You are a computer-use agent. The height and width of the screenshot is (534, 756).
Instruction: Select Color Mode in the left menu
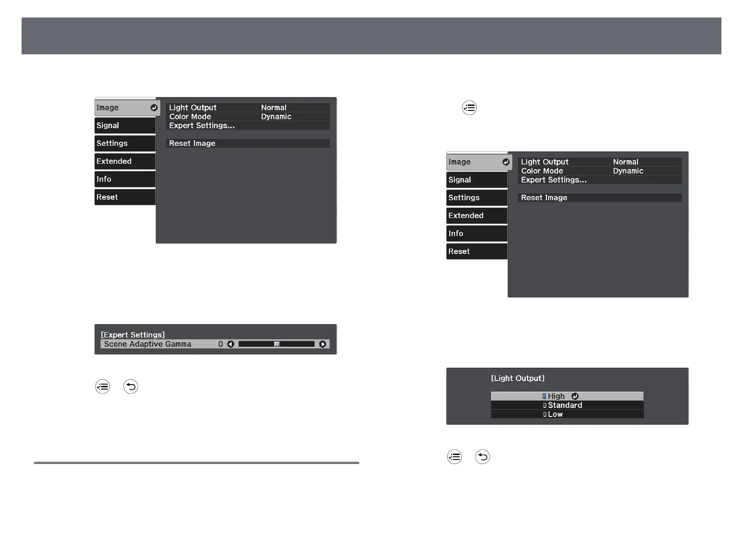pyautogui.click(x=248, y=117)
